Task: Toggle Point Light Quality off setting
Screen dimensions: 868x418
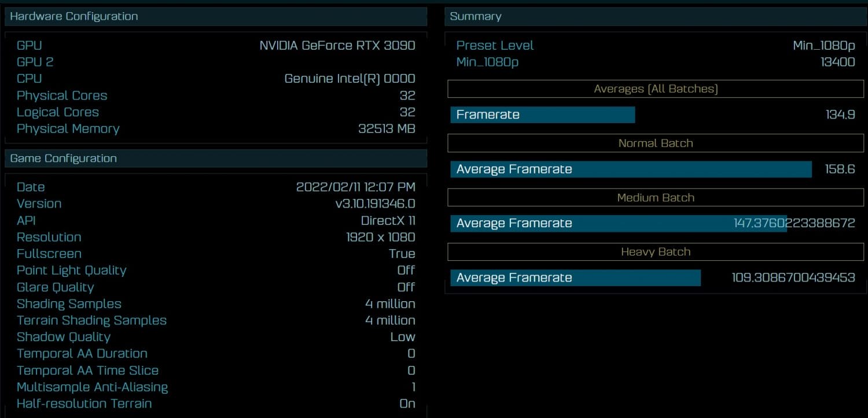Action: coord(406,270)
